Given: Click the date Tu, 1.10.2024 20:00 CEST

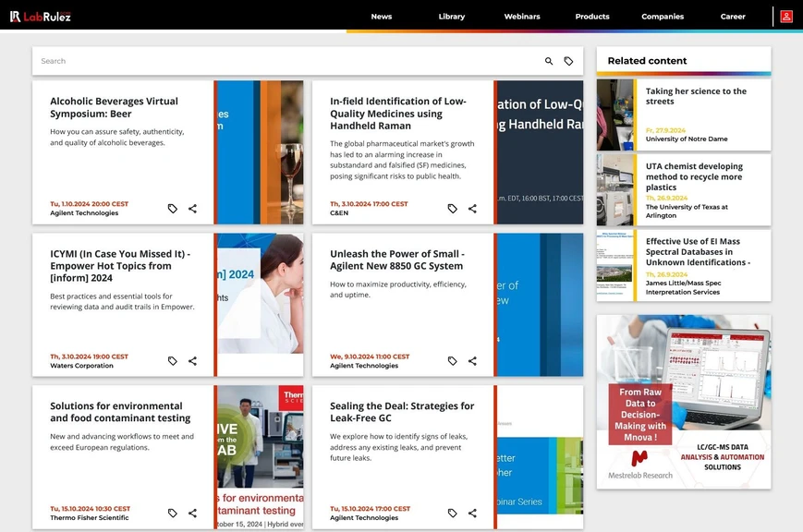Looking at the screenshot, I should [x=89, y=204].
